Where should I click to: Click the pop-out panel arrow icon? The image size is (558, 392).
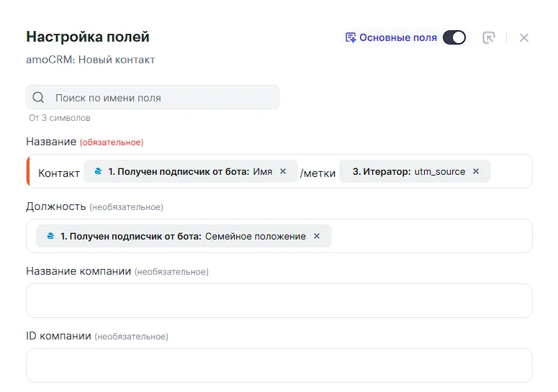pyautogui.click(x=489, y=37)
